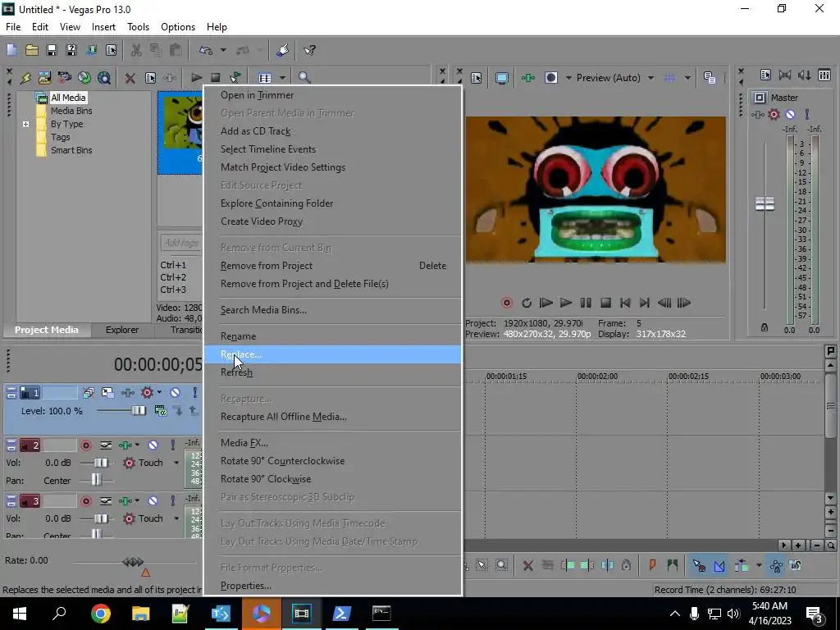Open track 1 automation settings dropdown arrow
The image size is (840, 630).
(x=159, y=393)
